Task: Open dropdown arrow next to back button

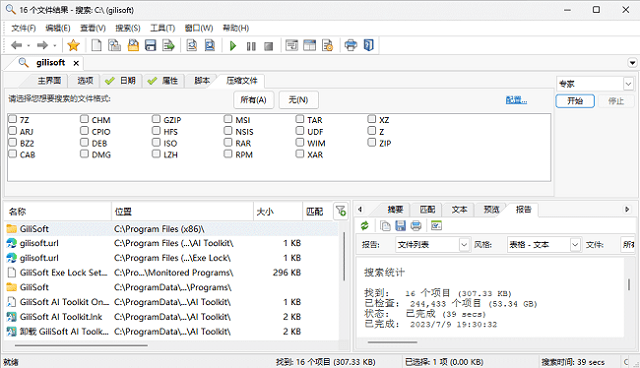Action: point(29,46)
